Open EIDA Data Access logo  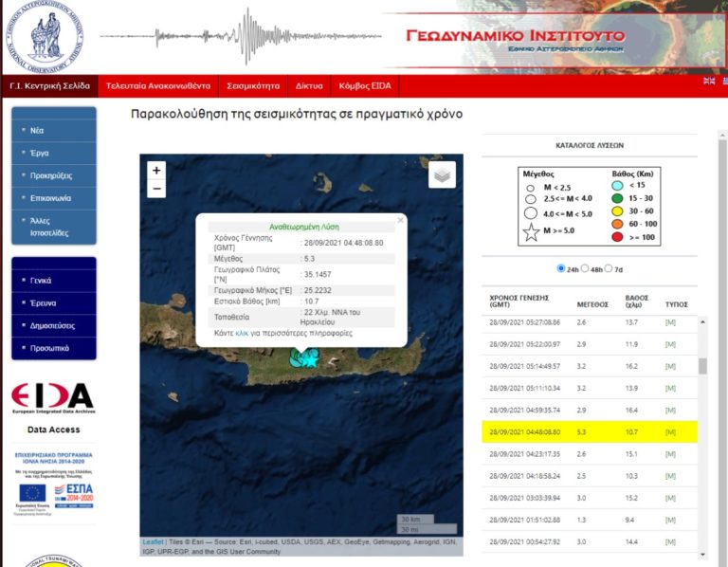[x=53, y=398]
